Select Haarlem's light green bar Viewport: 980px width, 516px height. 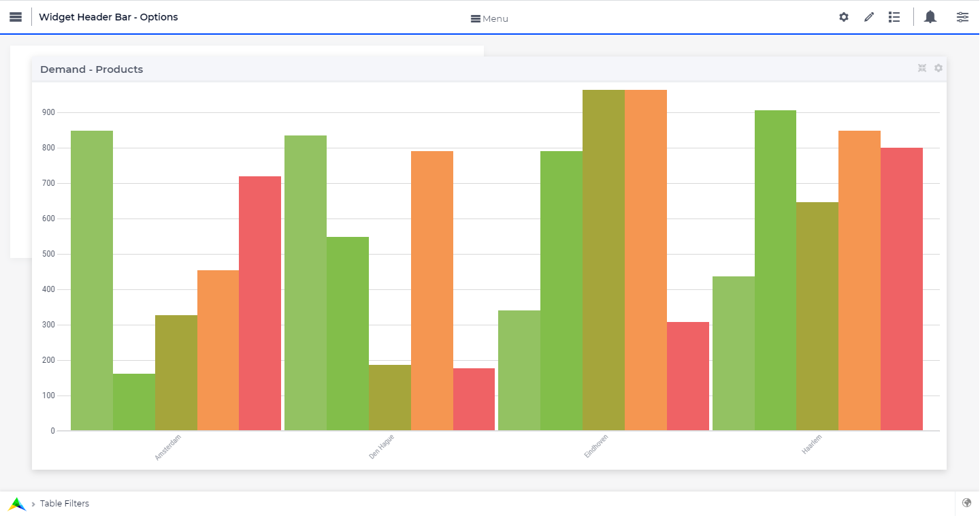pyautogui.click(x=734, y=353)
